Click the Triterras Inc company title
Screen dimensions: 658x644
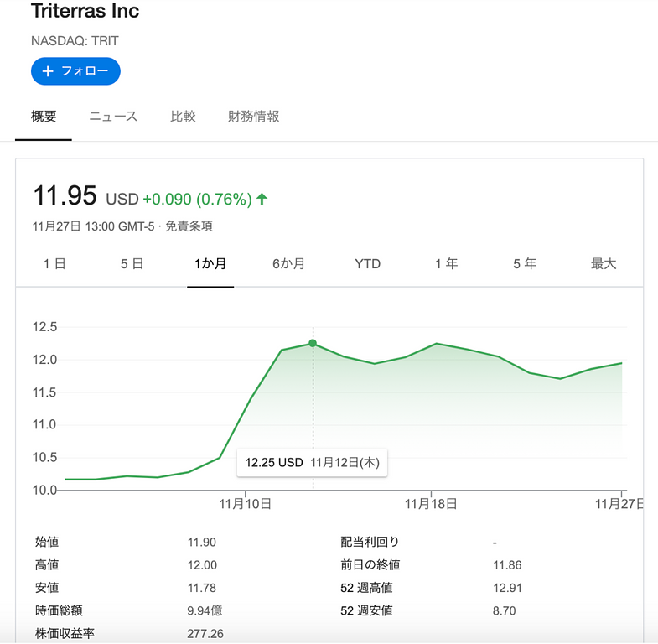[x=85, y=12]
